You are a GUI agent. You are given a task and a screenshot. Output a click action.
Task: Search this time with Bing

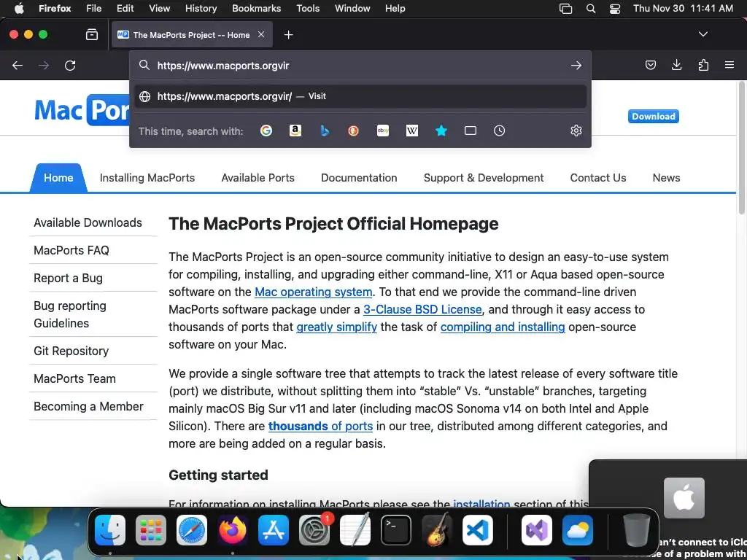[x=325, y=131]
